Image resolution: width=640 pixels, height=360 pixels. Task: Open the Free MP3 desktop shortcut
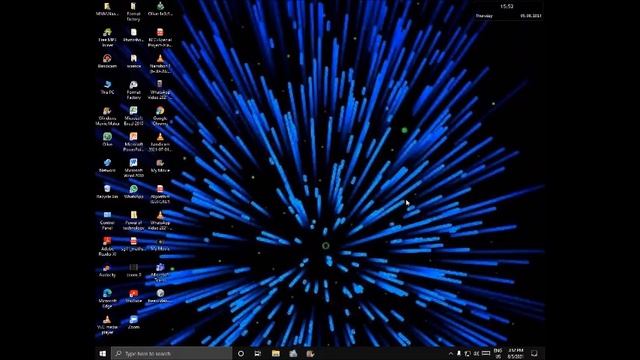107,38
